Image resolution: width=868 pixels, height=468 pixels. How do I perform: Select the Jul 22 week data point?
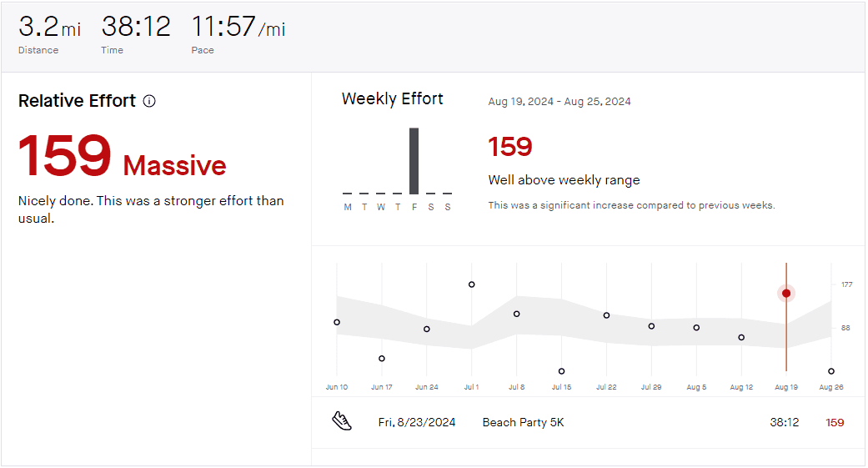point(607,315)
